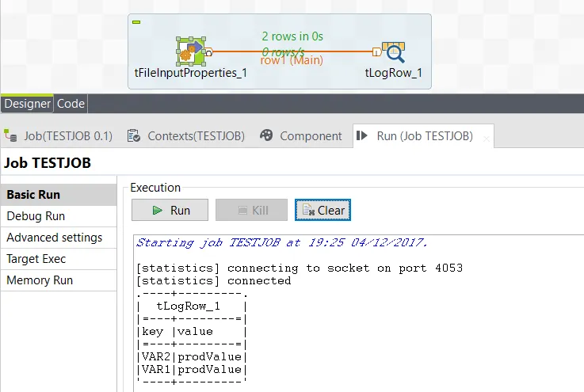The image size is (584, 392).
Task: Click the Job tab tree icon
Action: pyautogui.click(x=10, y=135)
